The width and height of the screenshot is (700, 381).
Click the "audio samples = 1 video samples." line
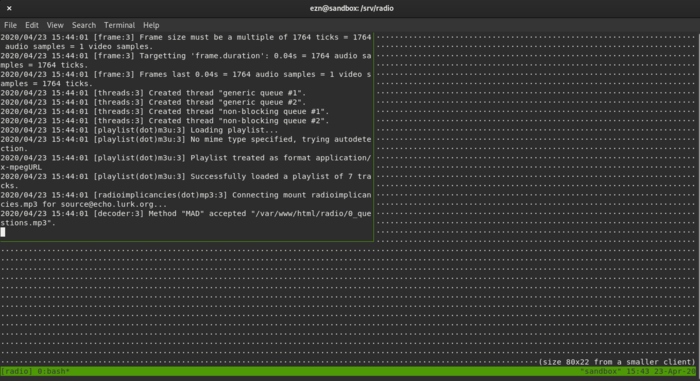79,46
